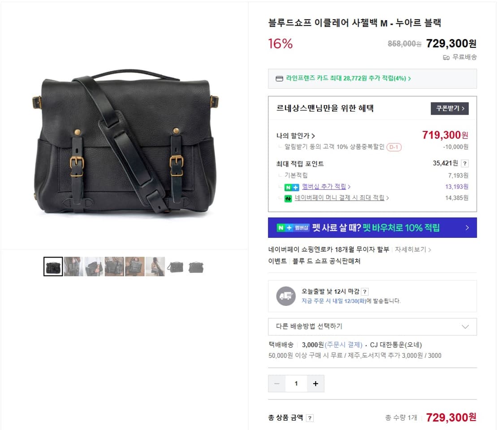
Task: Click the delivery truck icon for today's shipping
Action: [x=286, y=296]
